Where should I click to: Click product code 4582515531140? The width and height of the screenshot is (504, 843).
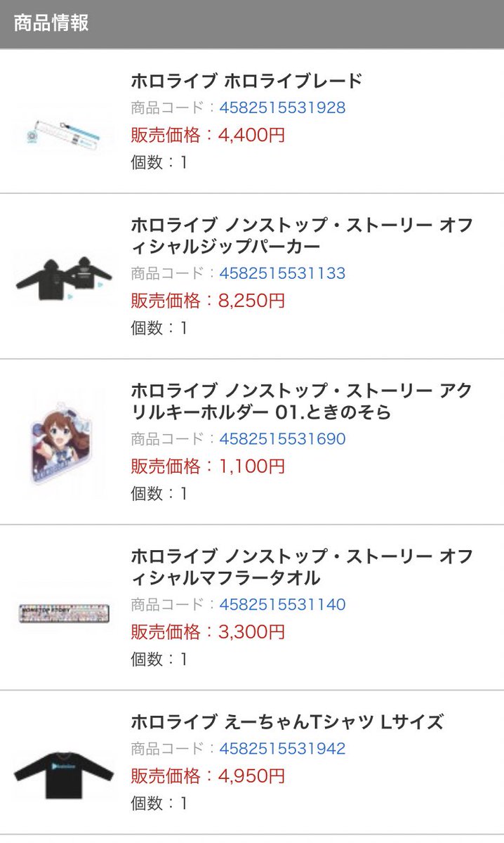click(282, 605)
